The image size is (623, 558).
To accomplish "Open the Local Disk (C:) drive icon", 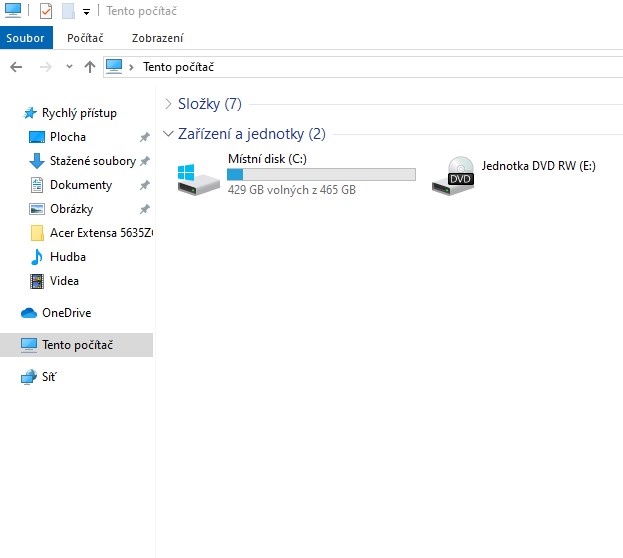I will click(197, 175).
